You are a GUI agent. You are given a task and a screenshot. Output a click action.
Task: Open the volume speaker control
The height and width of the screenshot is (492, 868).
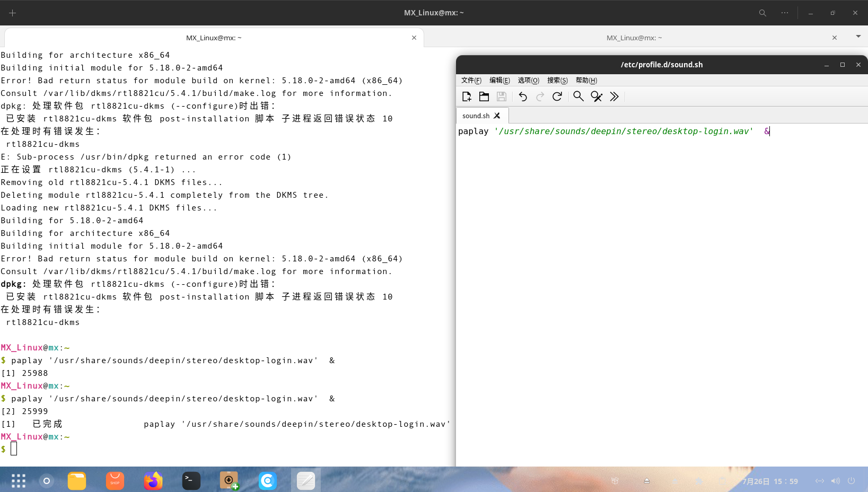click(x=836, y=481)
